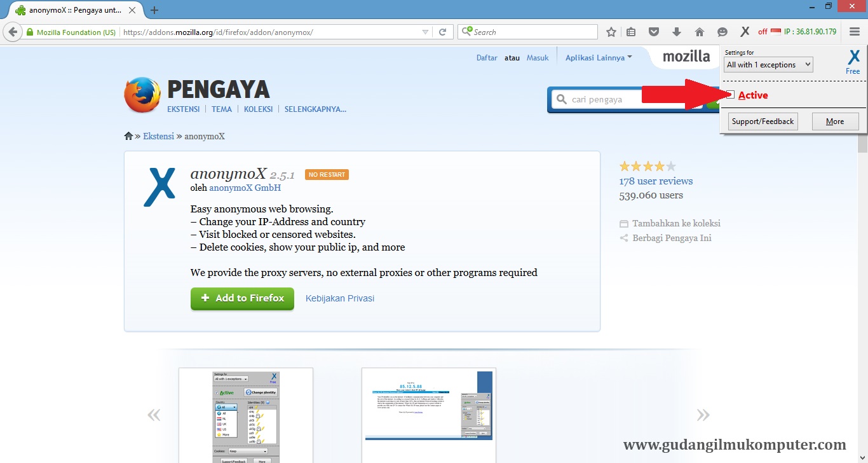The width and height of the screenshot is (868, 463).
Task: Open the TEMA menu
Action: (222, 109)
